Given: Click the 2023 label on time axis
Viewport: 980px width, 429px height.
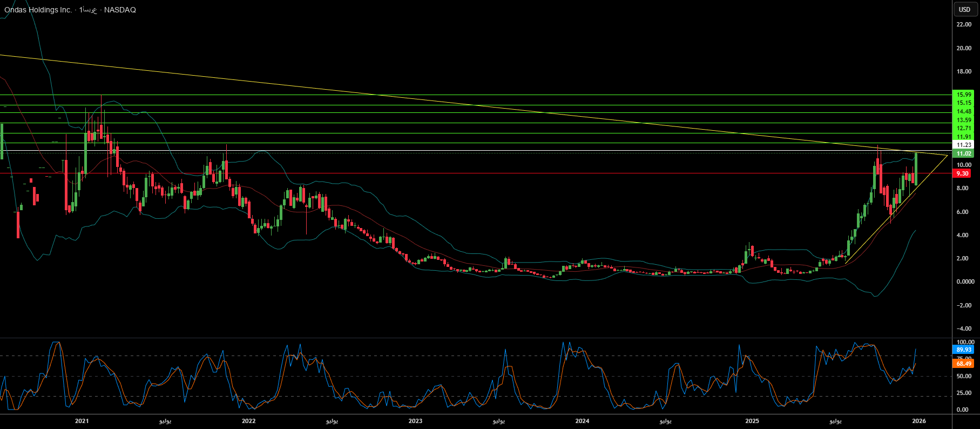Looking at the screenshot, I should tap(415, 421).
